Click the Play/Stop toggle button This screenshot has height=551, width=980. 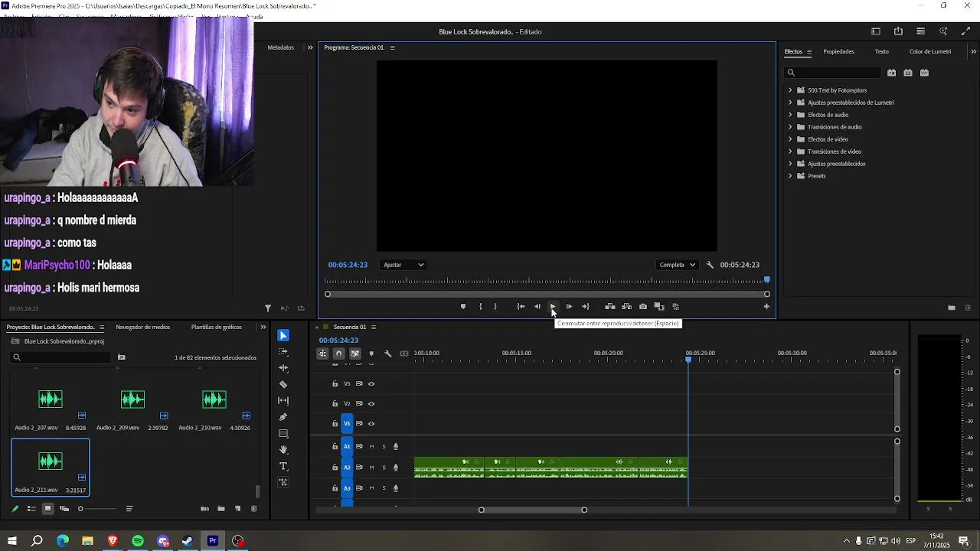(553, 306)
